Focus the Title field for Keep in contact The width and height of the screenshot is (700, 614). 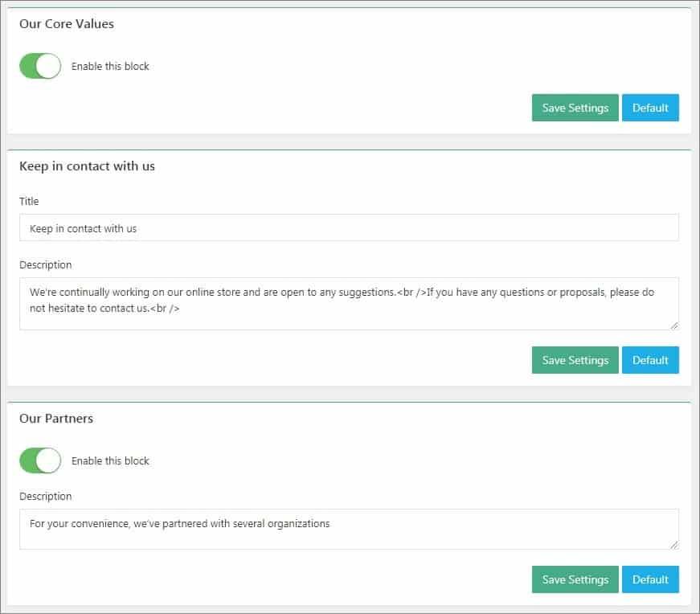(349, 227)
